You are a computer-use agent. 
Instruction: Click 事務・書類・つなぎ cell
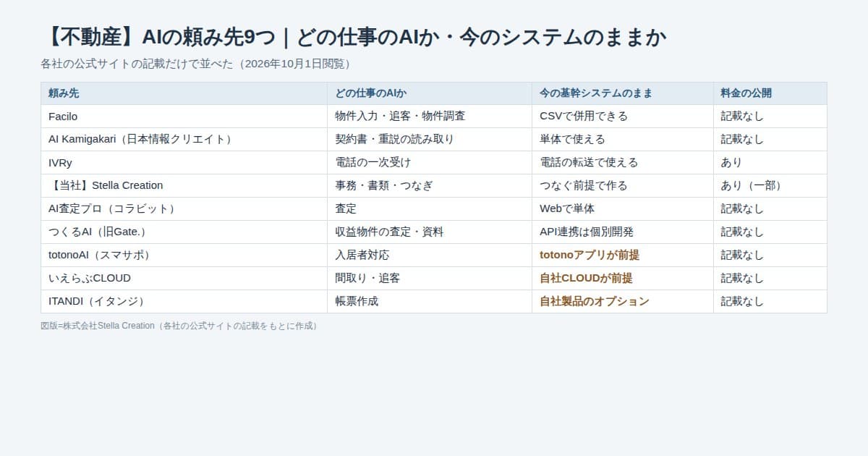(x=430, y=186)
